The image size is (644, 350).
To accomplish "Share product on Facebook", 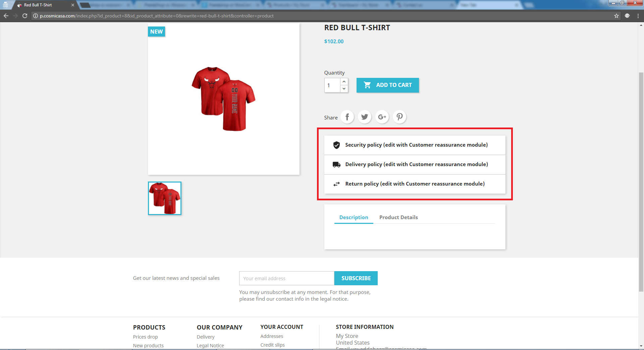I will [x=347, y=117].
